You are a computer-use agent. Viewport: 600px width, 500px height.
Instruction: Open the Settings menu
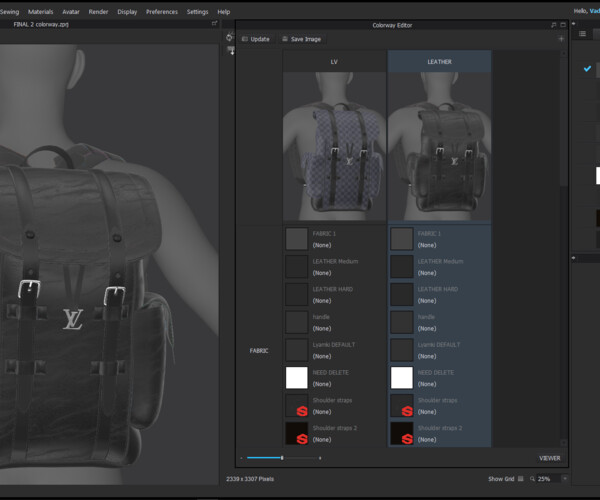pos(197,12)
